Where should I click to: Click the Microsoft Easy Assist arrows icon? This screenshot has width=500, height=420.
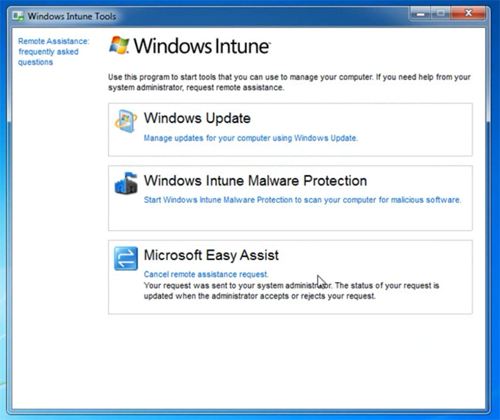tap(126, 258)
